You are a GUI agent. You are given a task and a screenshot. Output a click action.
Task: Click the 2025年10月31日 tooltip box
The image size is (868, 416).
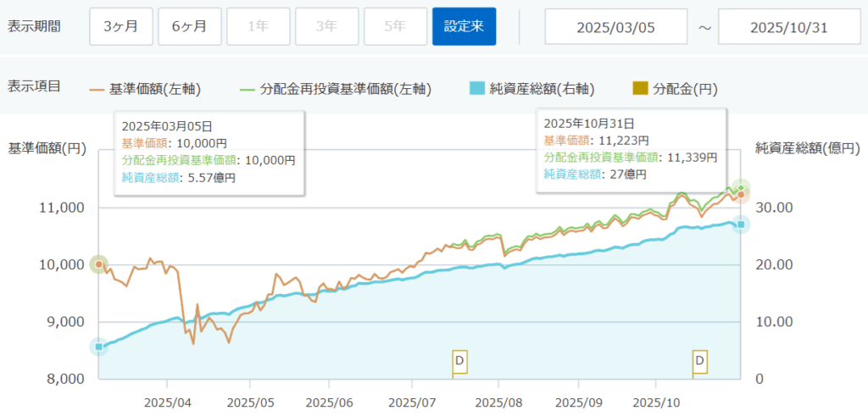[x=632, y=150]
